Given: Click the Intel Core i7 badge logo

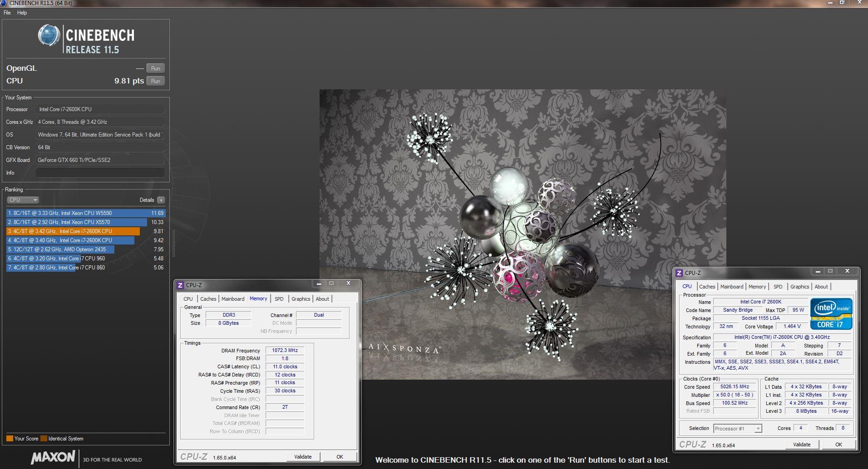Looking at the screenshot, I should click(x=831, y=313).
